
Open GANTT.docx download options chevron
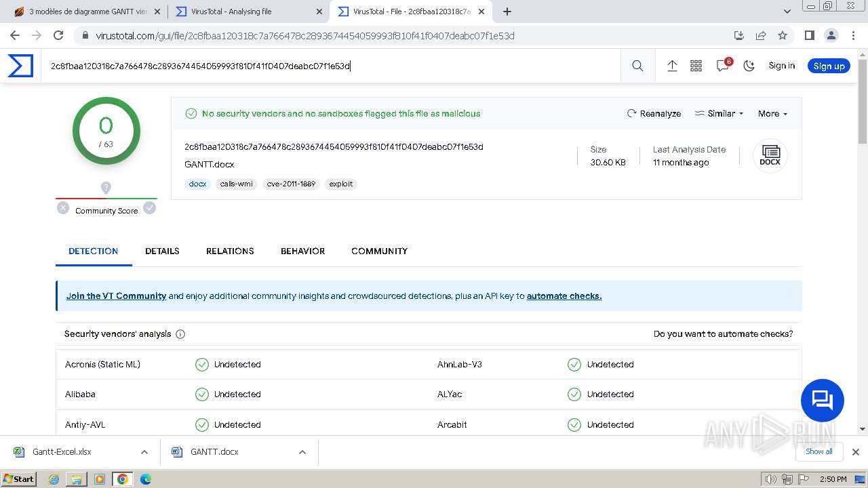point(302,452)
